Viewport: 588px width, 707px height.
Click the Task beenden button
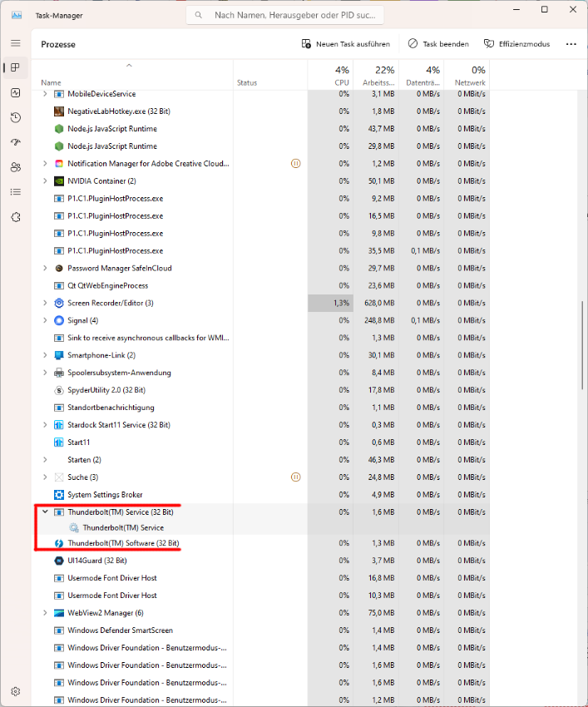[x=438, y=44]
